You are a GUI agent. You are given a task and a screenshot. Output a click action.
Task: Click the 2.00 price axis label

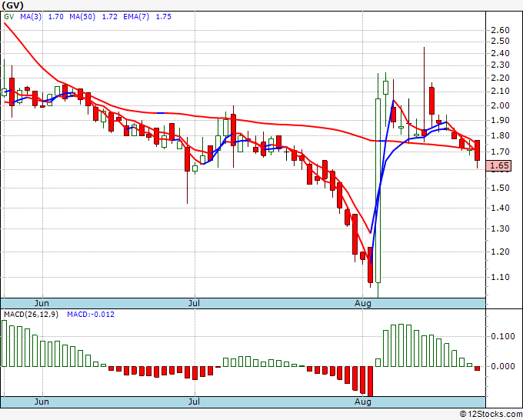click(500, 105)
